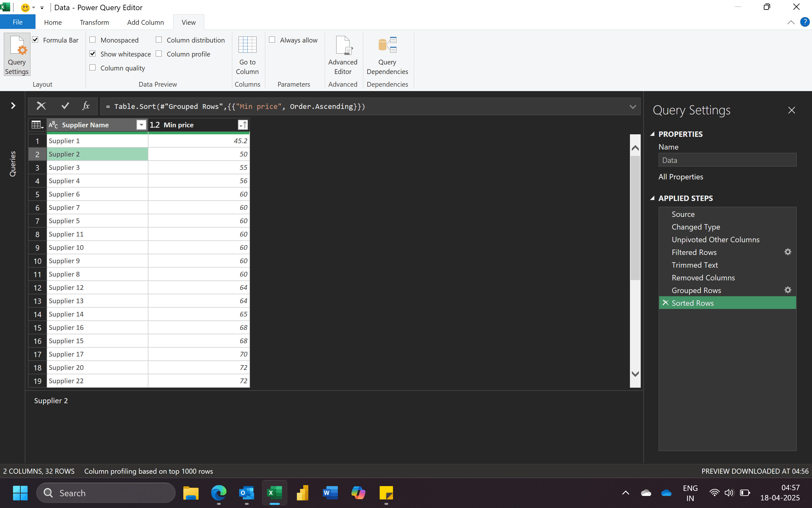The image size is (812, 508).
Task: Click the ABC data type icon of Supplier Name
Action: coord(53,125)
